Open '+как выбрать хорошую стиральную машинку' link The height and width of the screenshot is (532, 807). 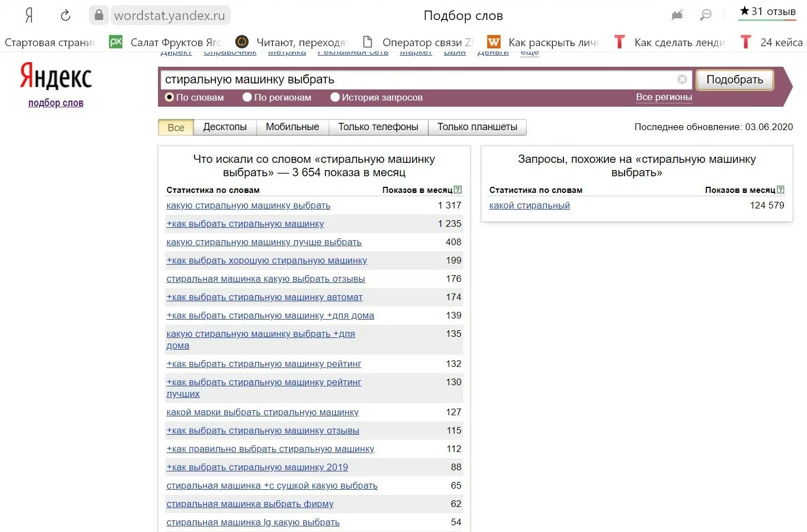tap(266, 260)
